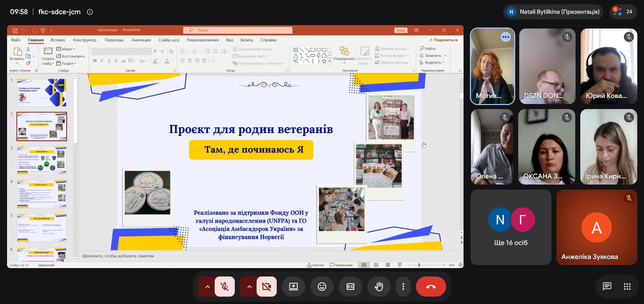Turn on the camera toggle
Viewport: 644px width, 304px height.
[267, 287]
